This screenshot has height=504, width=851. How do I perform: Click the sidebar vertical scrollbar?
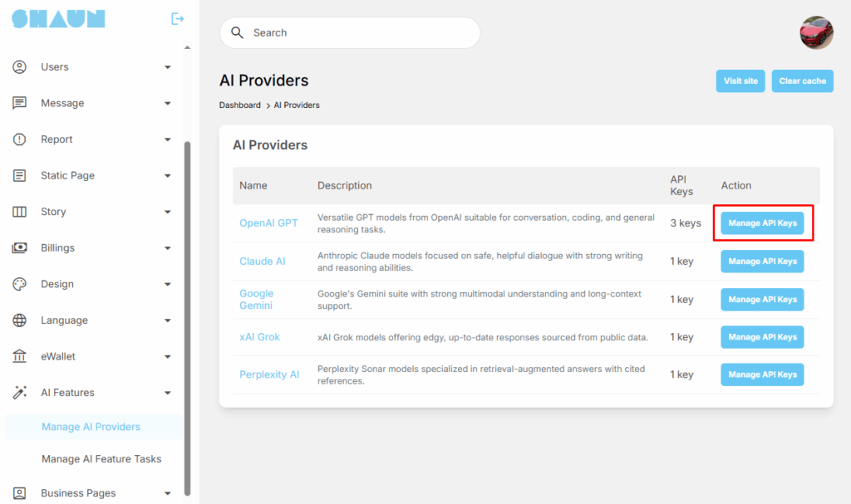(187, 316)
